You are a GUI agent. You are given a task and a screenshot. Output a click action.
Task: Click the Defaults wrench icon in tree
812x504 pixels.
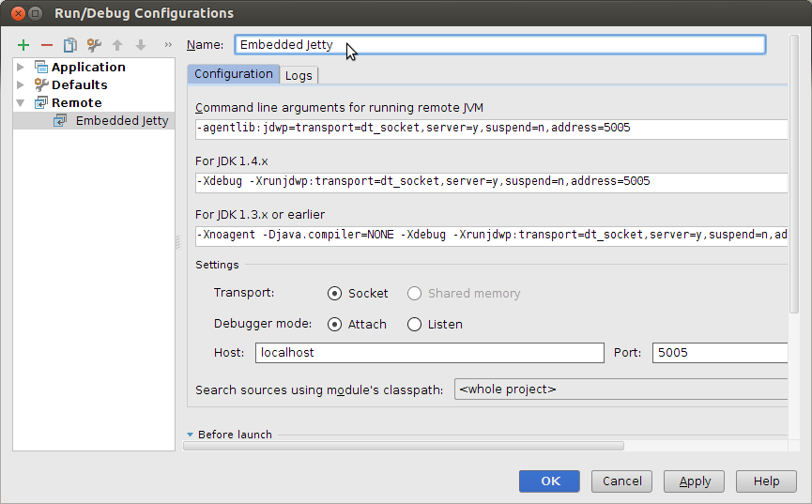point(41,84)
